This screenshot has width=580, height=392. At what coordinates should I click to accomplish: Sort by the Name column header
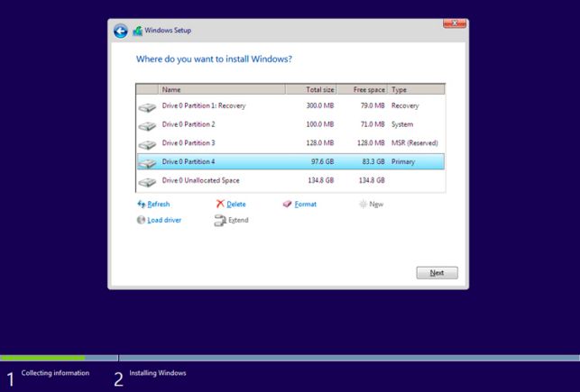(222, 89)
